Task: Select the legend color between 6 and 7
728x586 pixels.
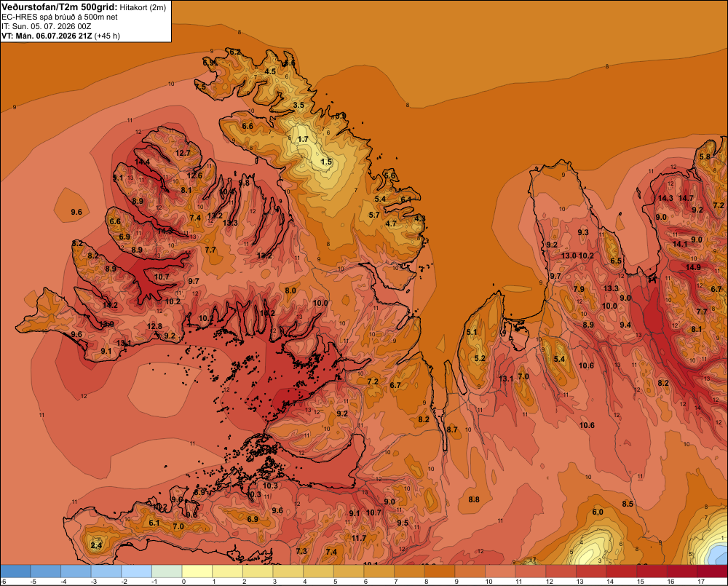Action: tap(379, 571)
